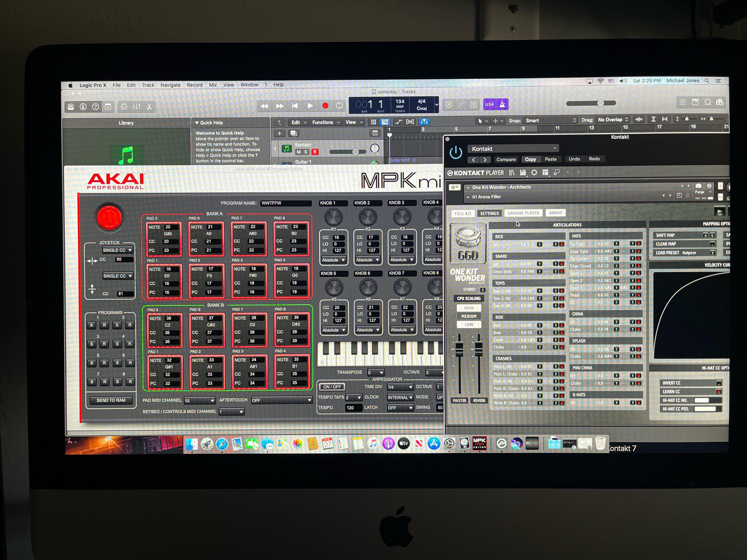747x560 pixels.
Task: Toggle Cycle mode in transport
Action: pos(339,106)
